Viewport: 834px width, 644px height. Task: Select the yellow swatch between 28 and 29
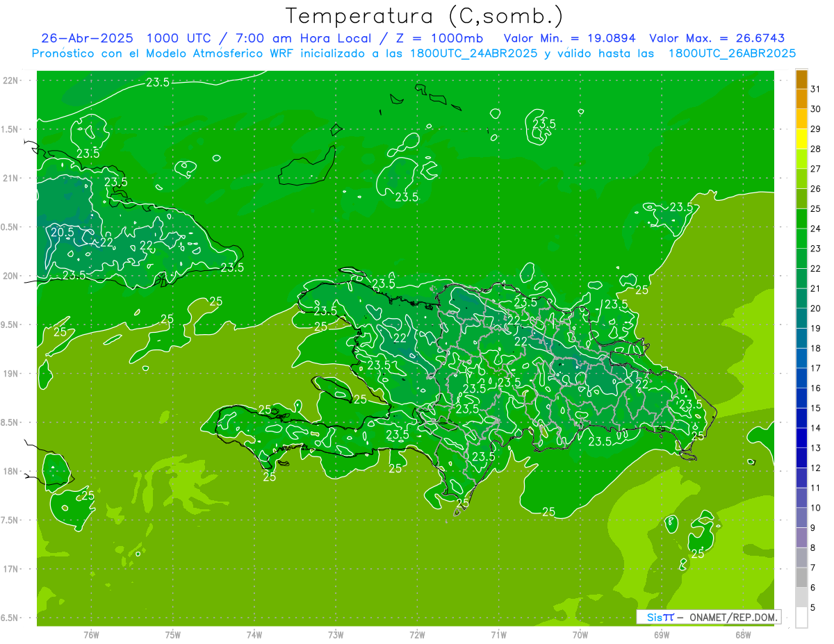click(x=801, y=139)
